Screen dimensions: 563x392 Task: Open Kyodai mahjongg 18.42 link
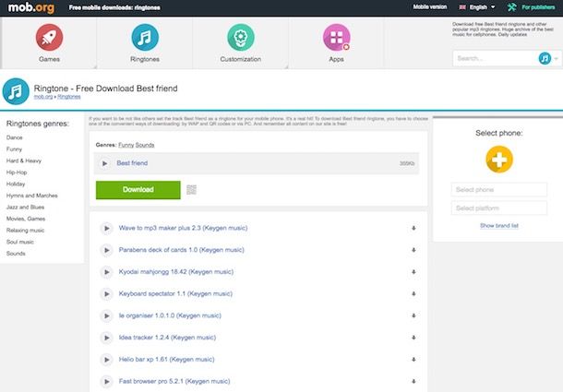click(176, 272)
